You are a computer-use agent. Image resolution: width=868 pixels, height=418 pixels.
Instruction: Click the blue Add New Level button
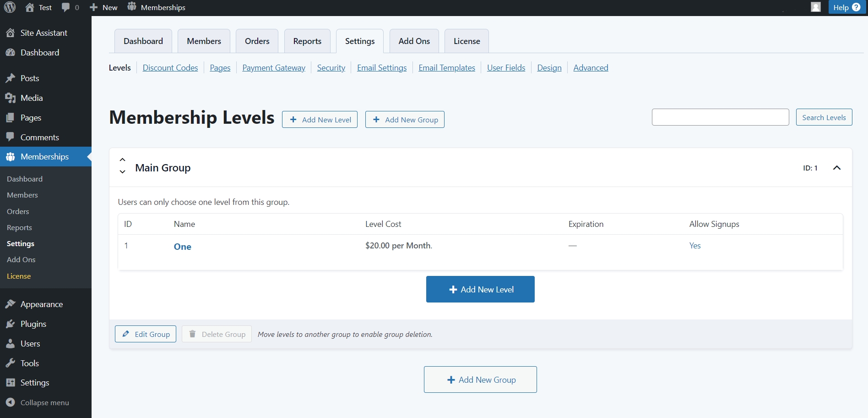tap(480, 289)
